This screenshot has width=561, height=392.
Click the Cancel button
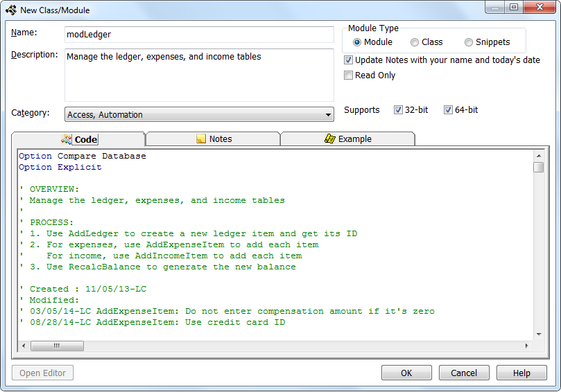point(464,373)
